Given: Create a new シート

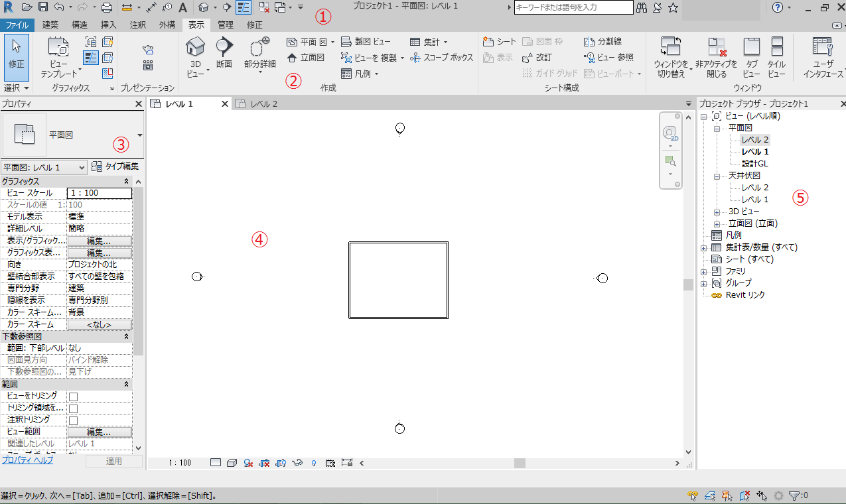Looking at the screenshot, I should click(500, 42).
